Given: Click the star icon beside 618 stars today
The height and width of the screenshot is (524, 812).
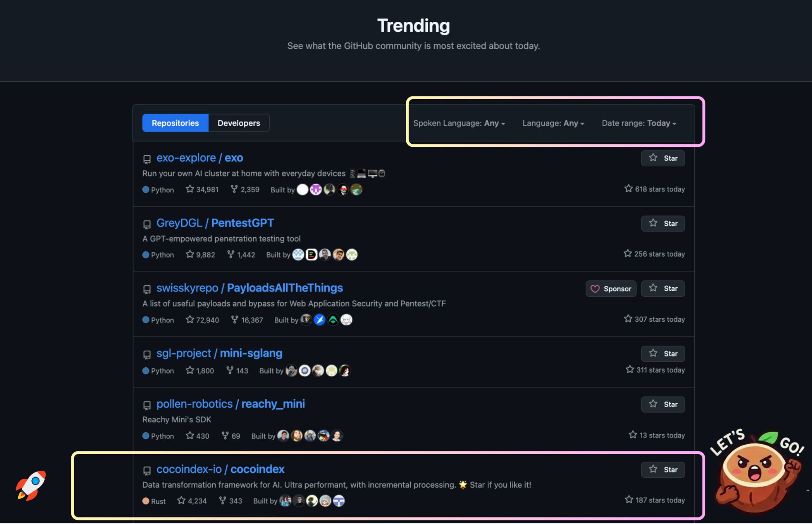Looking at the screenshot, I should [628, 188].
